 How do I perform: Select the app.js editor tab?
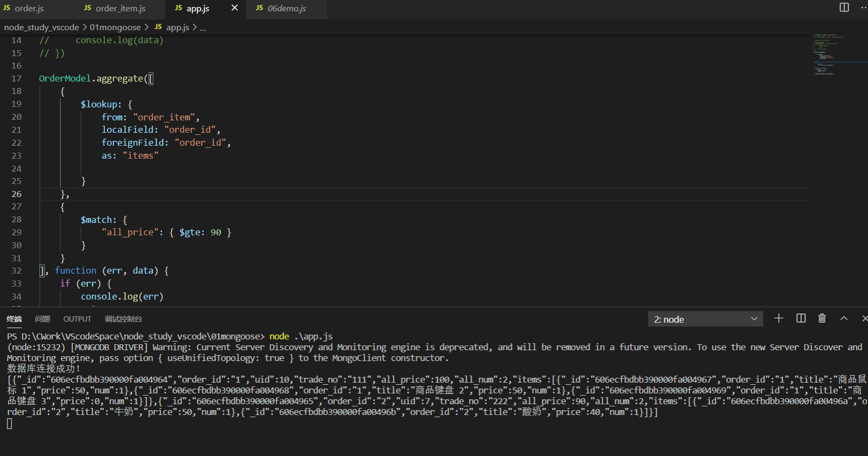pyautogui.click(x=198, y=9)
